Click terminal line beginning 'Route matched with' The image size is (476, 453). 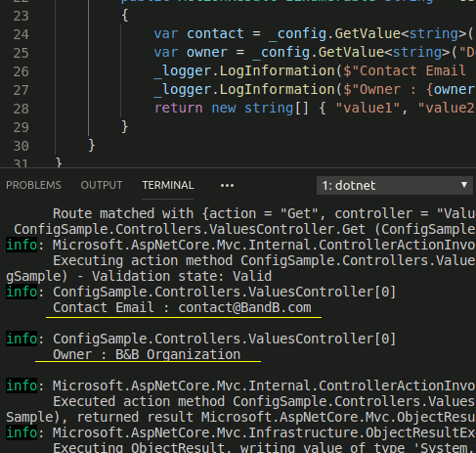tap(264, 213)
